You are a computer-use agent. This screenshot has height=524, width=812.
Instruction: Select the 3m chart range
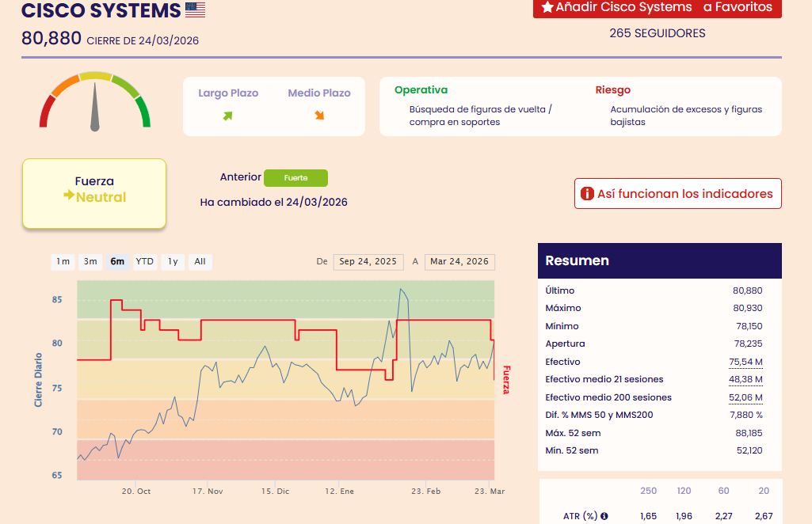coord(90,262)
